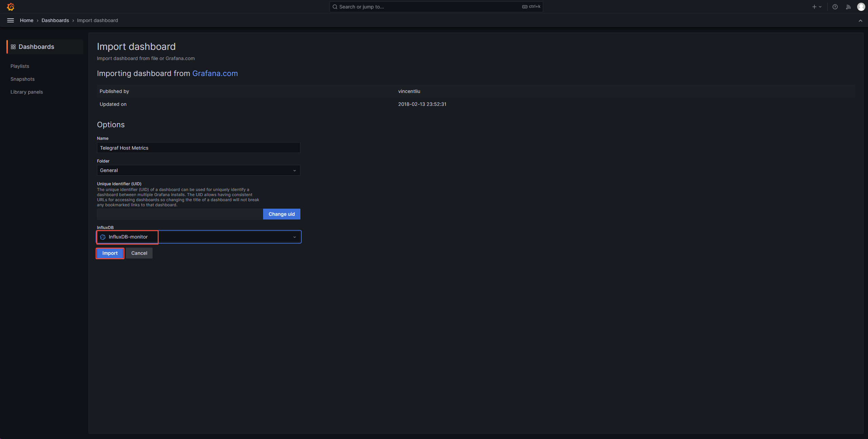Click the publisher name vincentliu
The height and width of the screenshot is (439, 868).
(409, 91)
